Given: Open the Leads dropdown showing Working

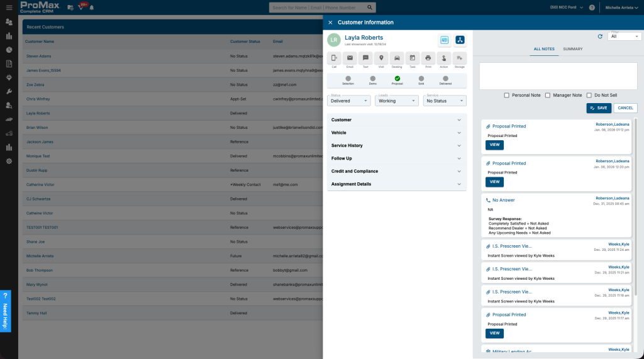Looking at the screenshot, I should [396, 101].
